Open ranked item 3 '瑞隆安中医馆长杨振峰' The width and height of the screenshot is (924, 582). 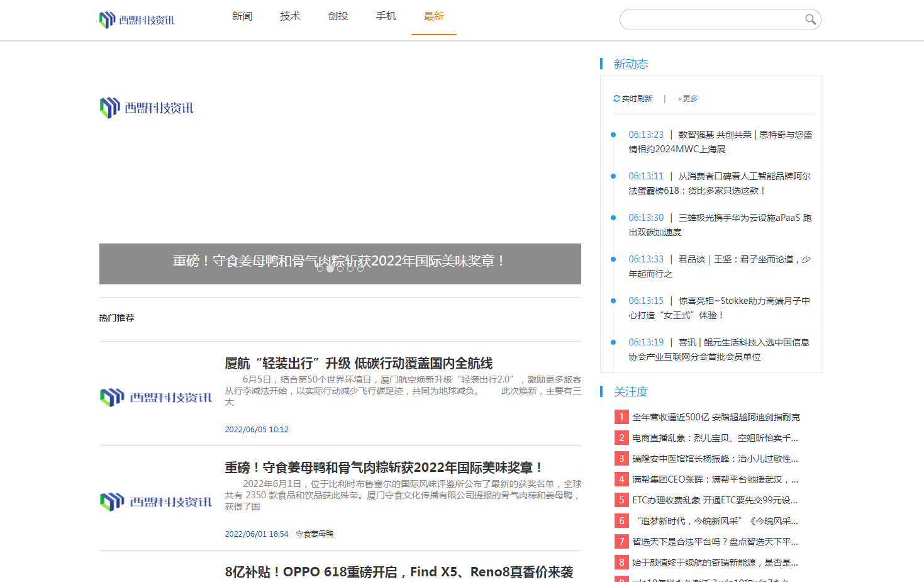coord(715,459)
